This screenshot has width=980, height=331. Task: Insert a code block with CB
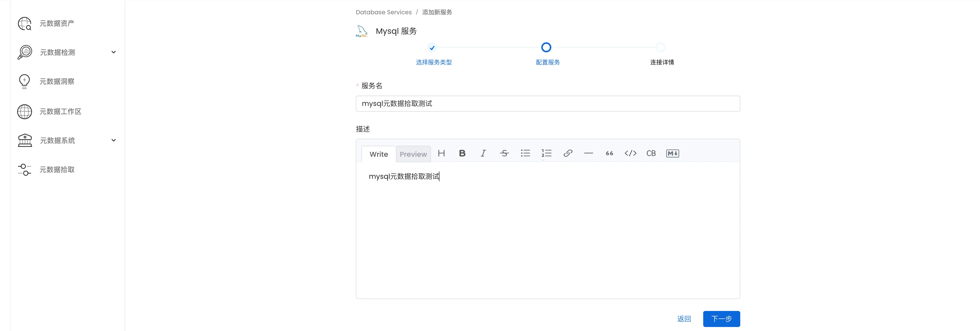click(651, 153)
